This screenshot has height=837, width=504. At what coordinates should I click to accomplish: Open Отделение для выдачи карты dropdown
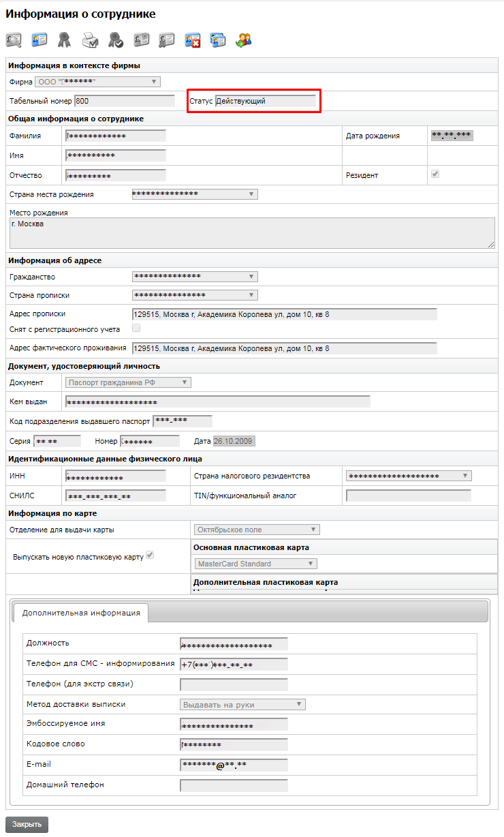click(257, 530)
